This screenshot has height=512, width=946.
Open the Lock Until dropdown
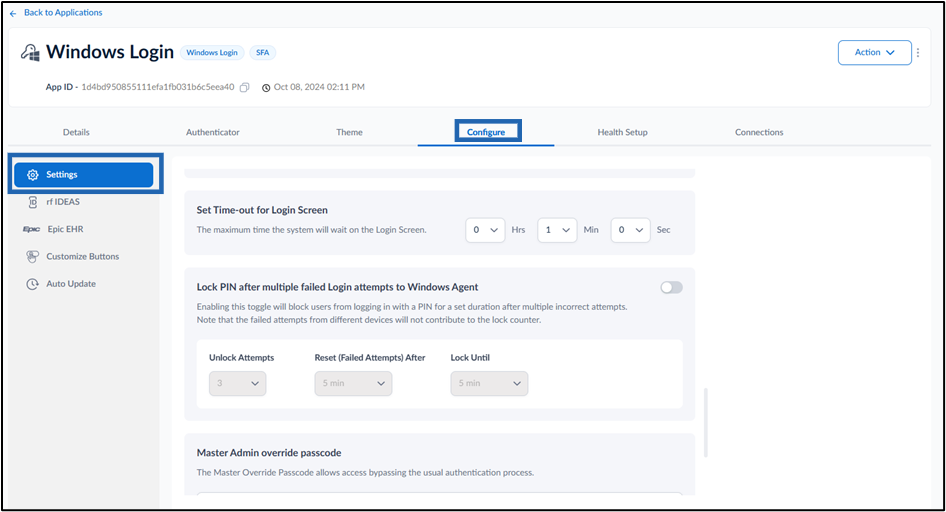tap(489, 384)
